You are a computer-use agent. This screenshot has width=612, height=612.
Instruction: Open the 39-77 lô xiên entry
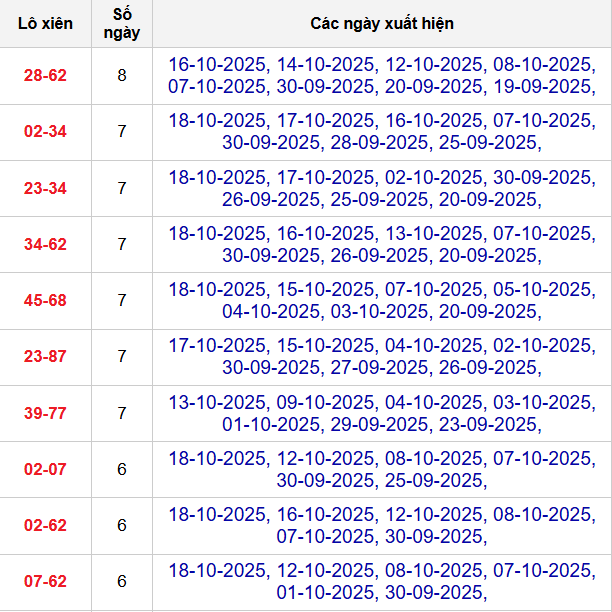tap(45, 413)
